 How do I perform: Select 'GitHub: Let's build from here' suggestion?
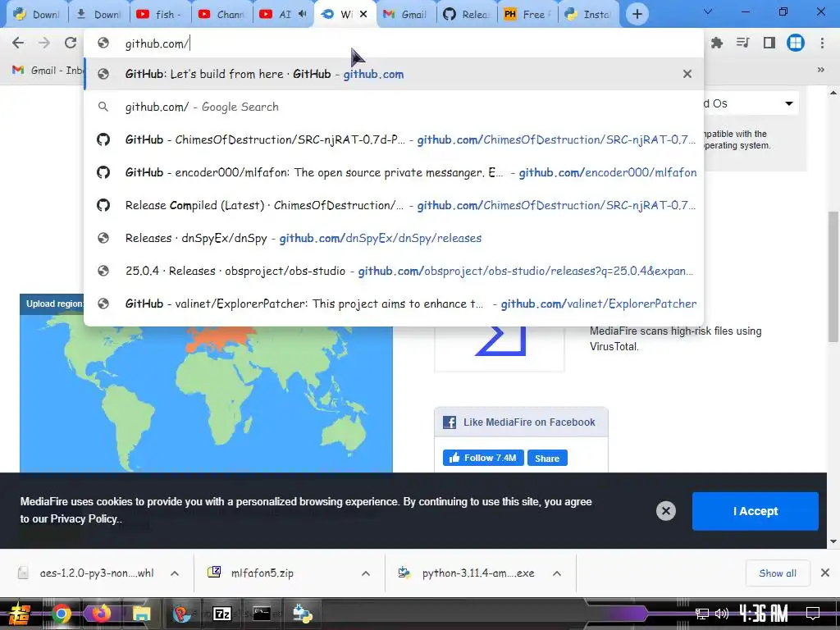pyautogui.click(x=394, y=74)
